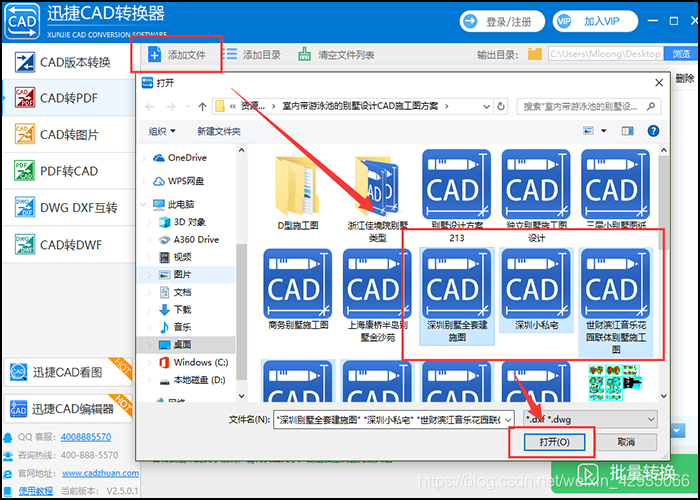700x500 pixels.
Task: Launch 迅捷CAD编辑器 editor
Action: pyautogui.click(x=68, y=408)
